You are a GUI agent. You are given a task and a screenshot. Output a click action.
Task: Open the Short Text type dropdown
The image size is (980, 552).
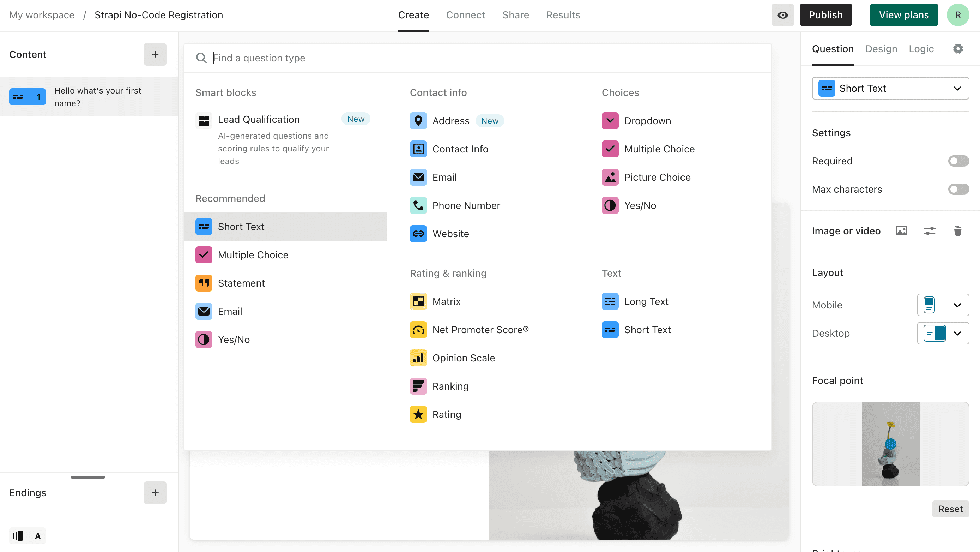tap(890, 88)
